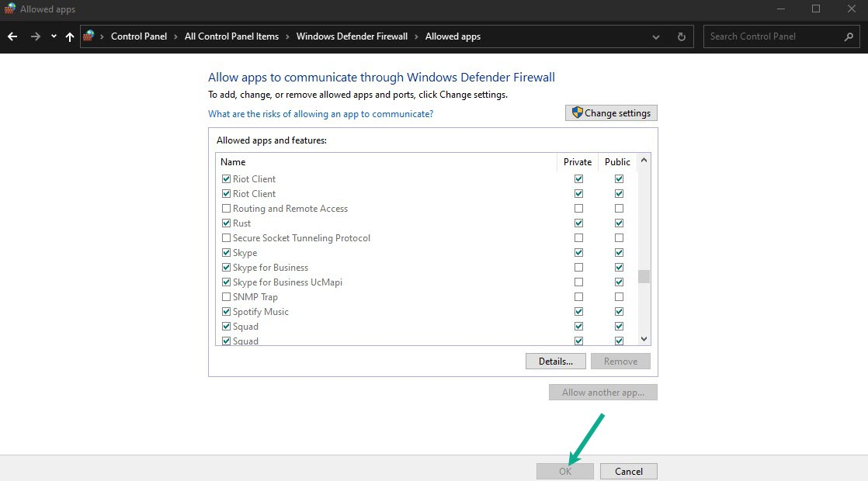Check Private for Secure Socket Tunneling Protocol
Viewport: 868px width, 481px height.
(x=578, y=237)
